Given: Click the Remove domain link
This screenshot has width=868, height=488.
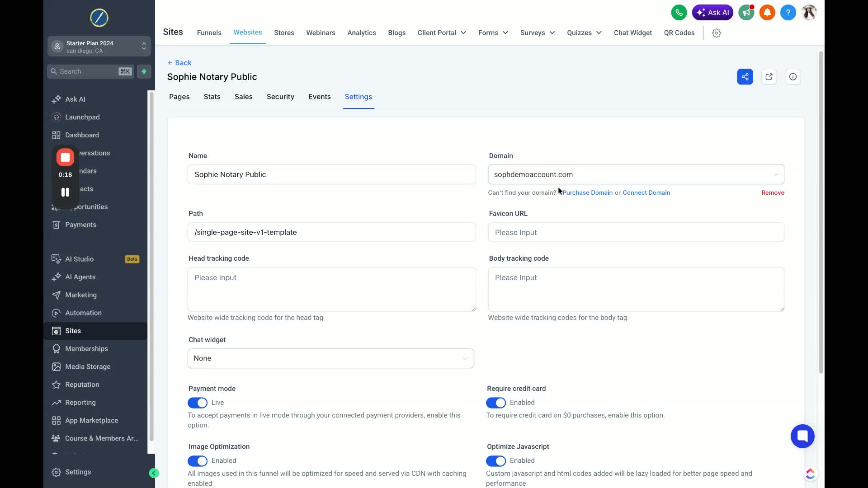Looking at the screenshot, I should pyautogui.click(x=772, y=192).
